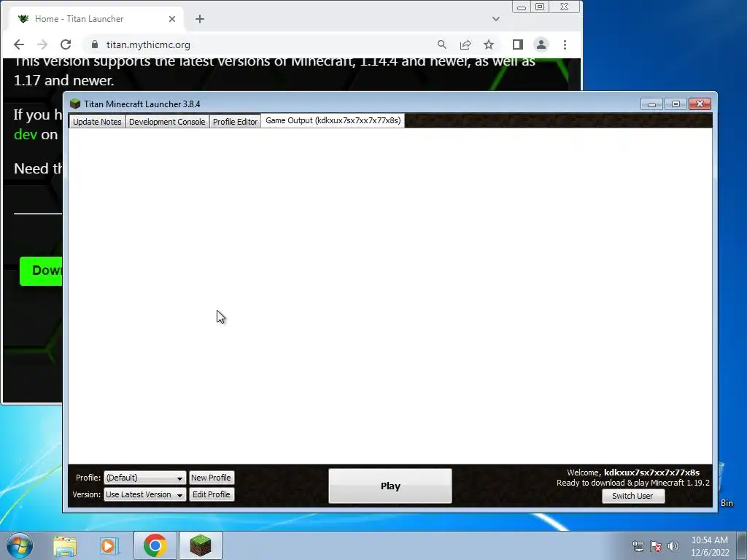Image resolution: width=747 pixels, height=560 pixels.
Task: Click the launcher's grass block title icon
Action: tap(75, 104)
